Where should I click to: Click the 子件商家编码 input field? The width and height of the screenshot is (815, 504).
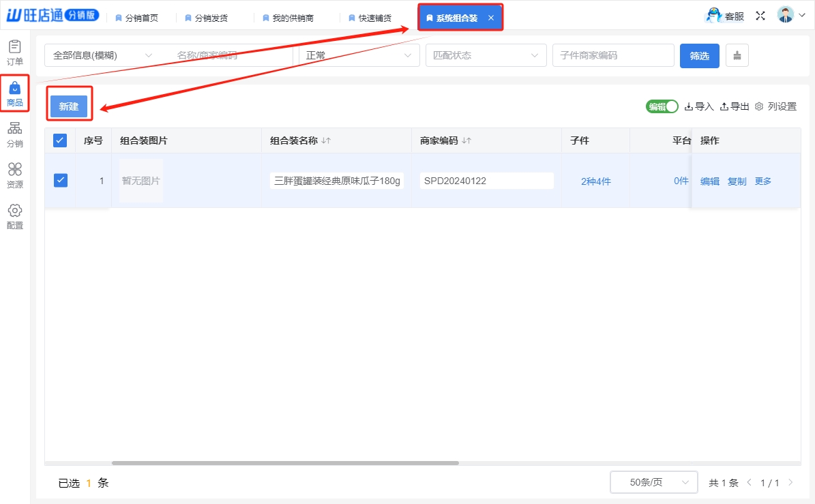tap(612, 56)
